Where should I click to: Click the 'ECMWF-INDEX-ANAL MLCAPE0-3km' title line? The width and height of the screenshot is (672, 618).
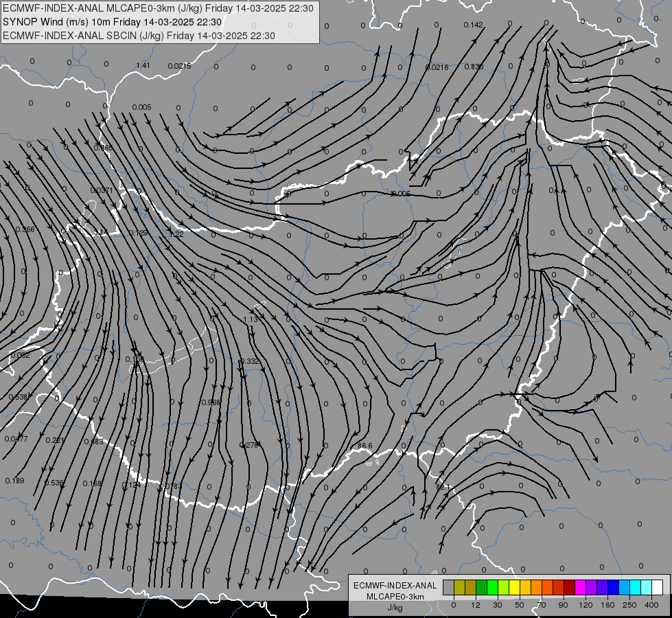click(158, 8)
